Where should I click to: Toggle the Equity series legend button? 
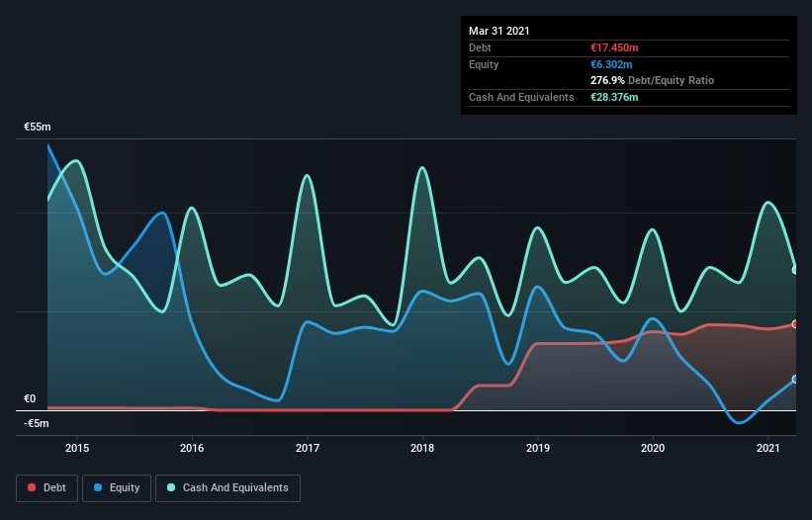click(x=117, y=488)
